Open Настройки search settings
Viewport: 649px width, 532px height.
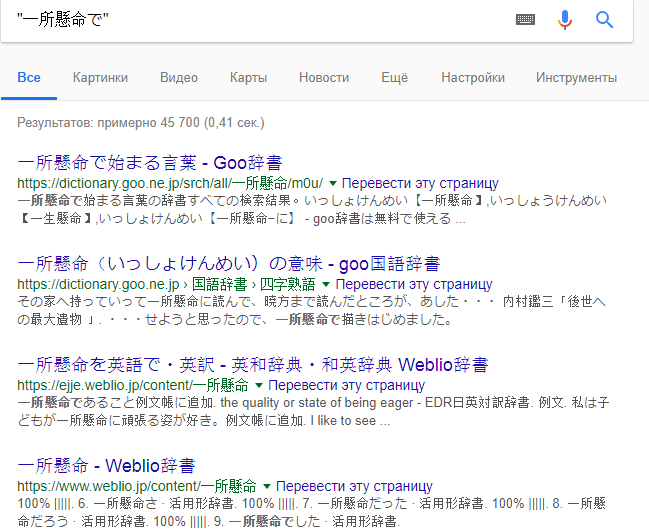pyautogui.click(x=473, y=77)
